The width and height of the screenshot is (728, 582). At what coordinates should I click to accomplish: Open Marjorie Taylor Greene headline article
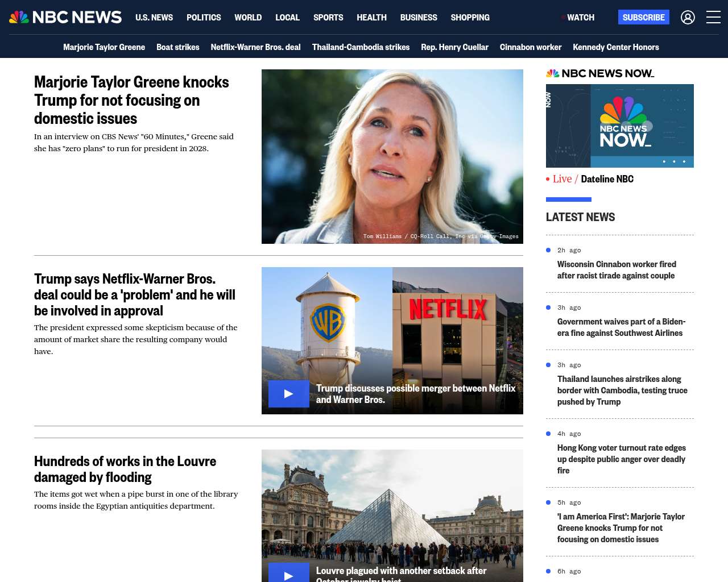pyautogui.click(x=131, y=100)
